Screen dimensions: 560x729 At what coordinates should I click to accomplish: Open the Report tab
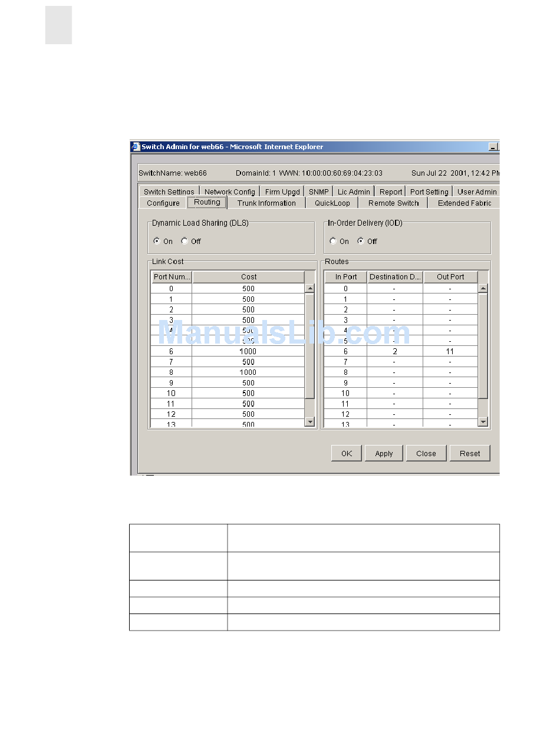pyautogui.click(x=391, y=192)
